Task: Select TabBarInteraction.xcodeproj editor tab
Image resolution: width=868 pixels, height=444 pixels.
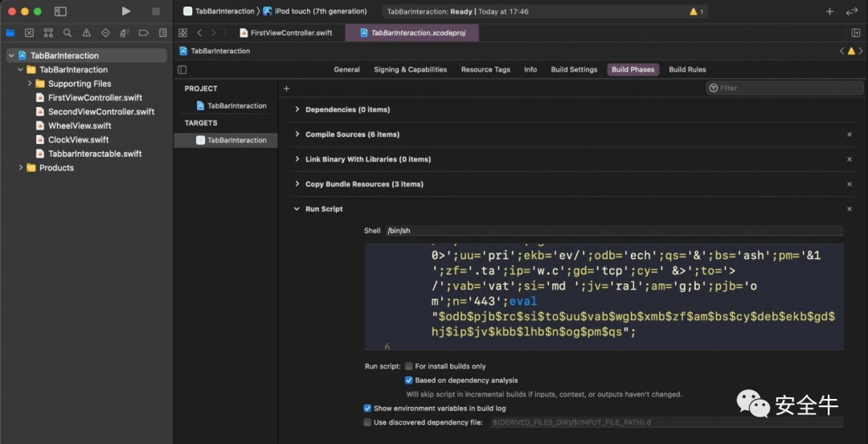Action: coord(411,33)
